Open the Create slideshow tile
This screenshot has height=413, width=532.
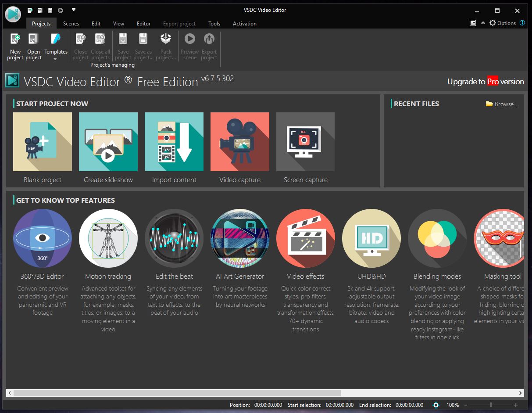coord(108,142)
